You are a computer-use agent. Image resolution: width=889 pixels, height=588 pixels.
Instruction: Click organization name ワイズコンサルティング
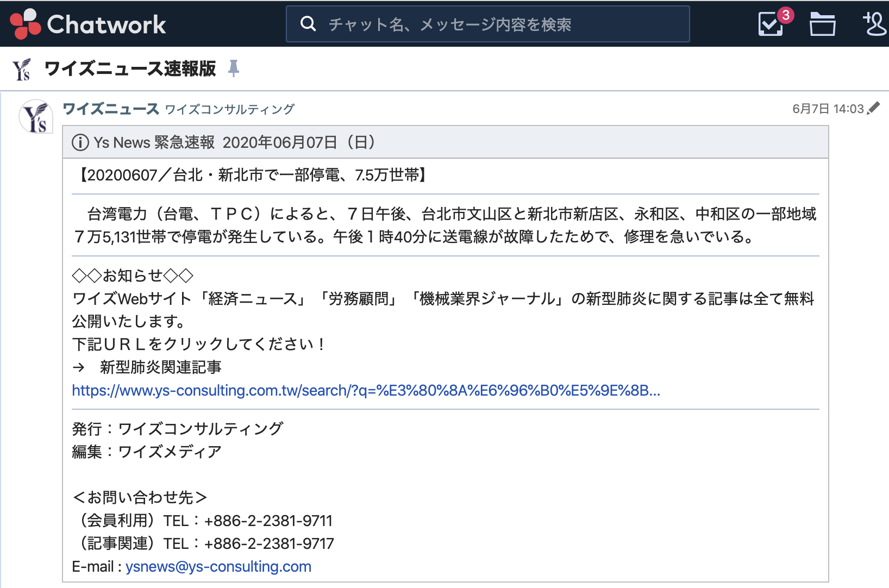[229, 109]
